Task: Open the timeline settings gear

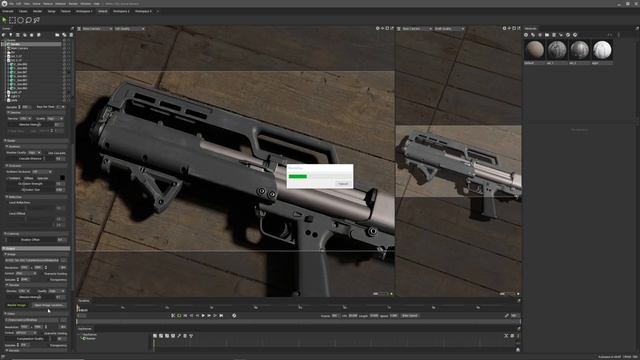Action: 234,316
